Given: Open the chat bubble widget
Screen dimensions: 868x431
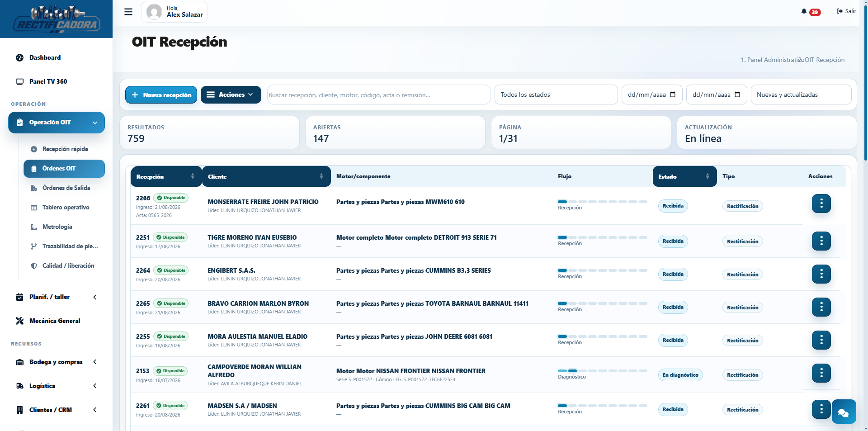Looking at the screenshot, I should (x=844, y=412).
